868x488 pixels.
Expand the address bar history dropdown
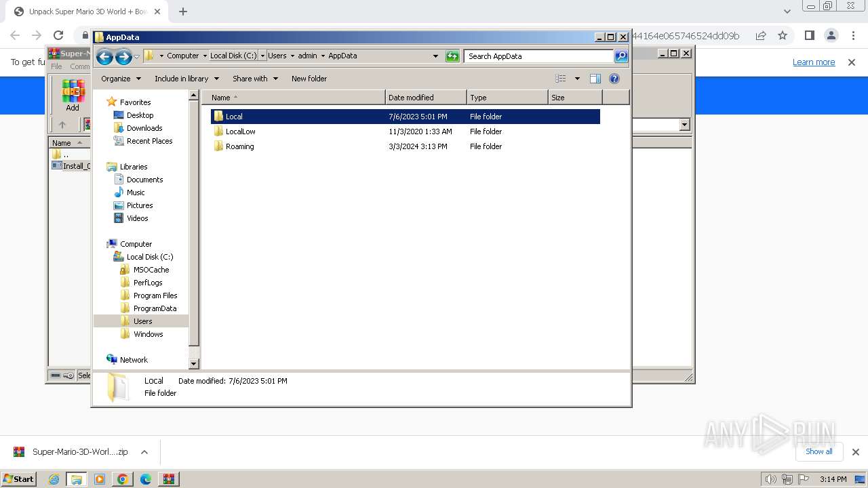coord(435,56)
